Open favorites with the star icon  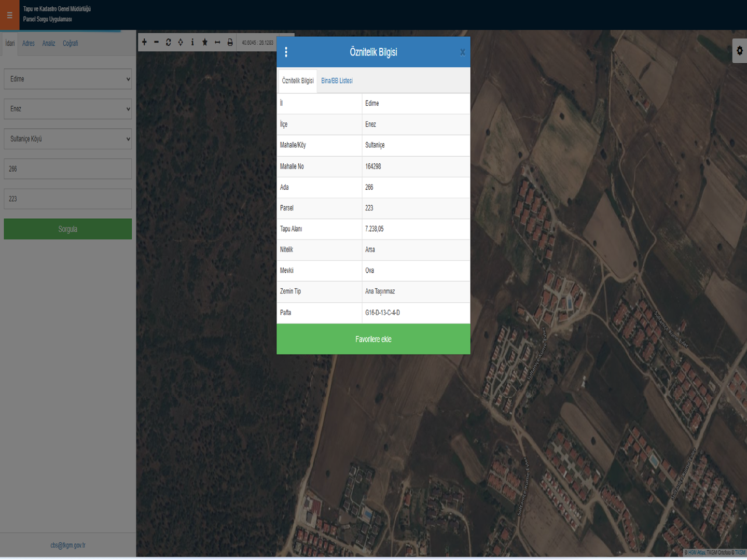click(x=205, y=42)
